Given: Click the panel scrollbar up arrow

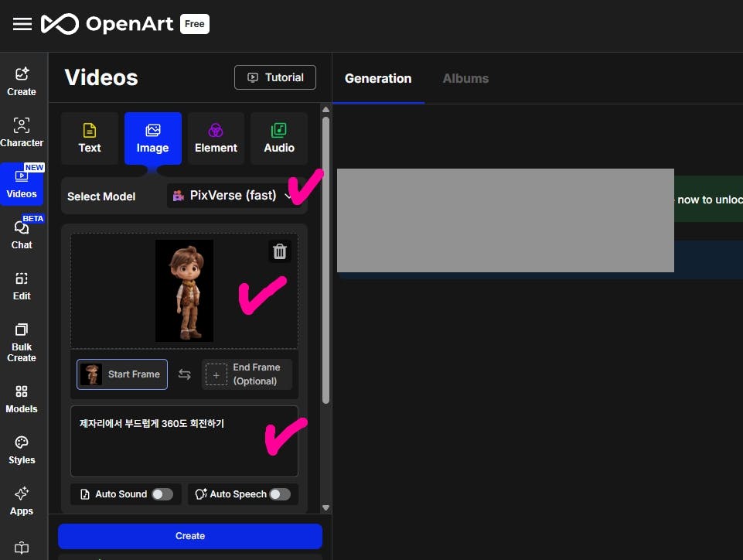Looking at the screenshot, I should pos(325,110).
